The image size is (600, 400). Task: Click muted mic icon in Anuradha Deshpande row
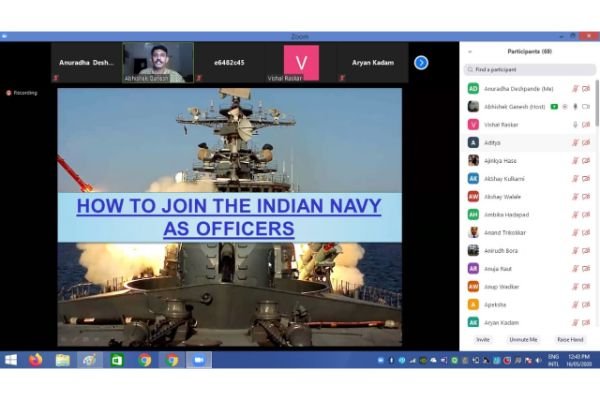pos(575,89)
